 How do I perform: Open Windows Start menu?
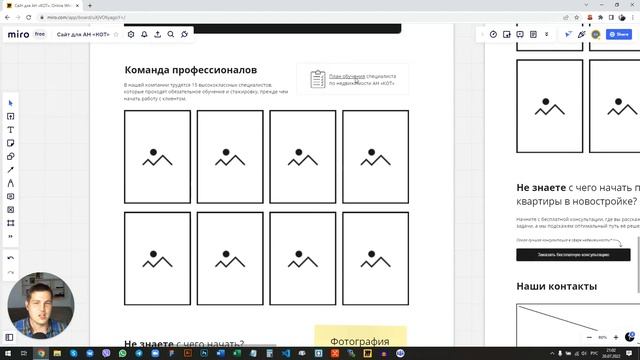coord(7,353)
